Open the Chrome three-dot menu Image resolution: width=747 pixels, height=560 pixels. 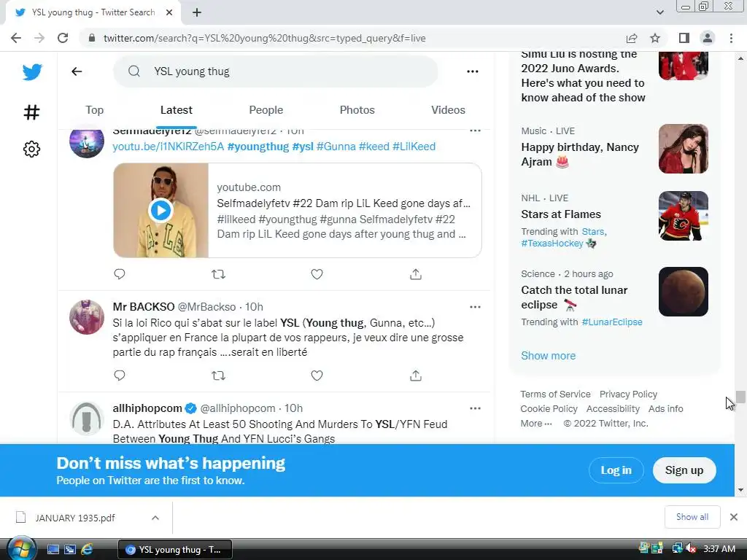[x=731, y=38]
